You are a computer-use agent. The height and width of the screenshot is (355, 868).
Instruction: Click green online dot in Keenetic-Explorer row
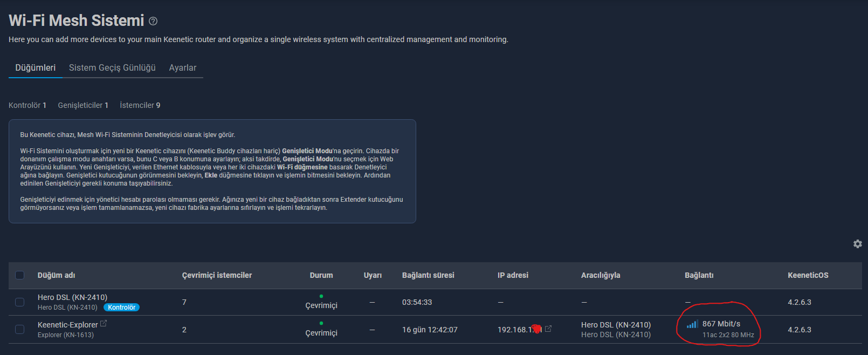pyautogui.click(x=321, y=324)
